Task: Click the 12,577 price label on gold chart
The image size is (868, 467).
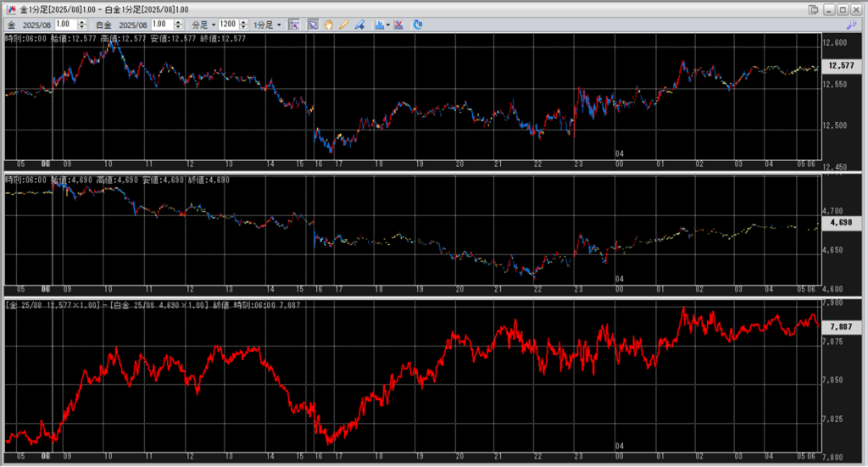Action: [x=841, y=65]
